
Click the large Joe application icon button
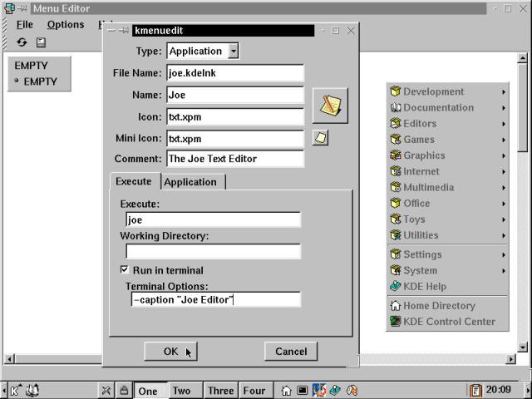330,106
